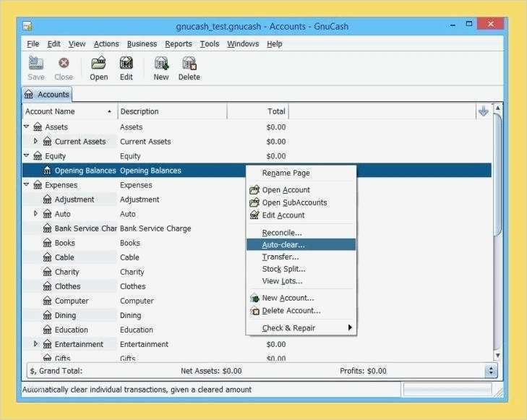Choose Rename Page from context menu

point(301,173)
